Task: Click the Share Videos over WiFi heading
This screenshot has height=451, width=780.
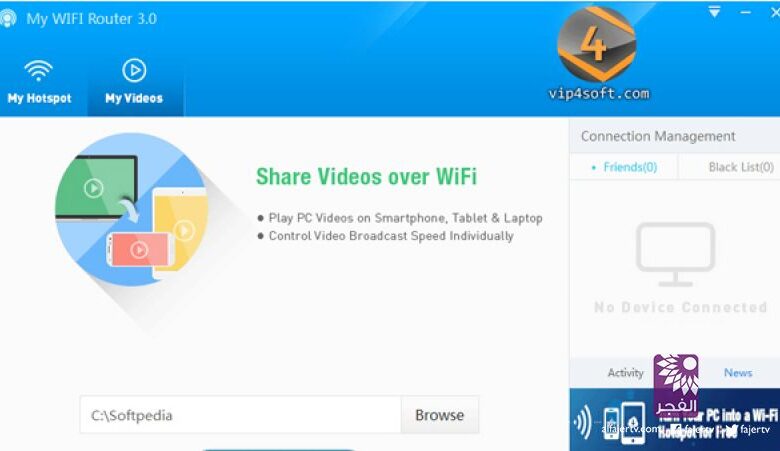Action: (366, 177)
